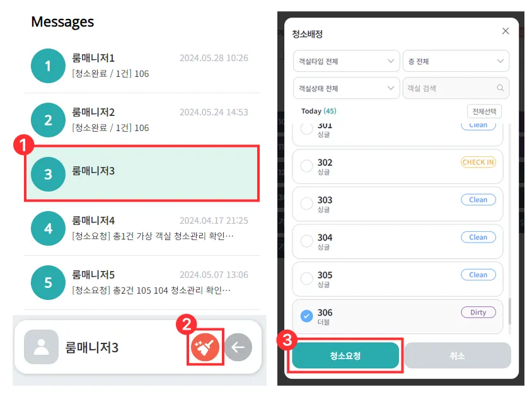Open the 객실상태 전체 dropdown
This screenshot has width=532, height=397.
tap(347, 88)
